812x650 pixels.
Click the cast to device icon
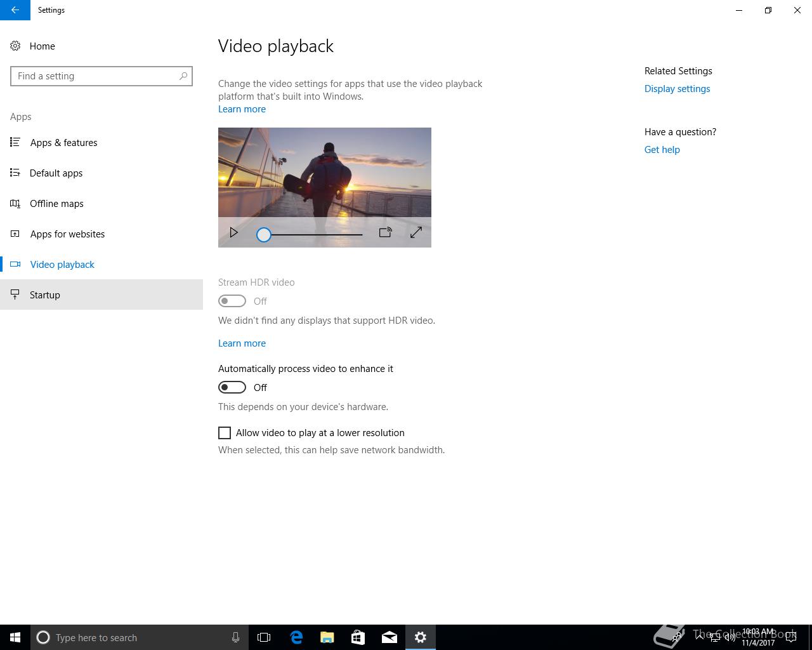385,232
